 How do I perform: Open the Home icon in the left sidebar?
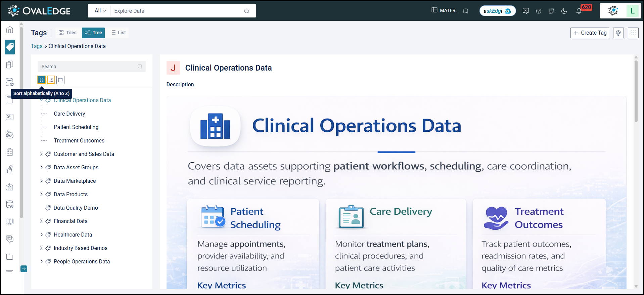[10, 30]
